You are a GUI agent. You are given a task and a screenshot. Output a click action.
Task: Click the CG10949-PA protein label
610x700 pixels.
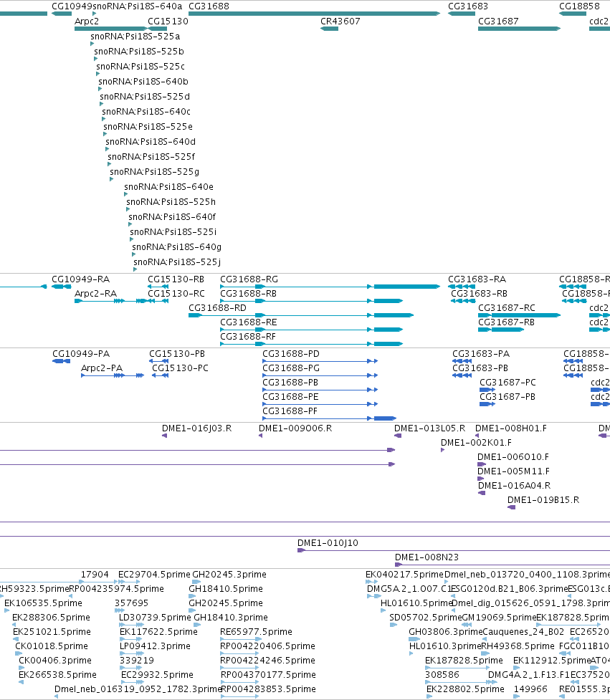pyautogui.click(x=81, y=354)
